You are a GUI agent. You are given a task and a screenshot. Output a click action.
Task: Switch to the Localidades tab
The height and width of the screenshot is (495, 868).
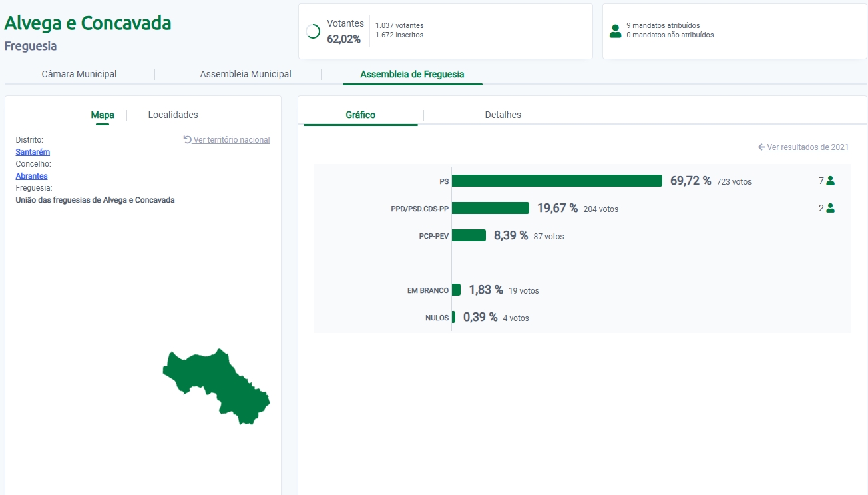click(x=173, y=115)
